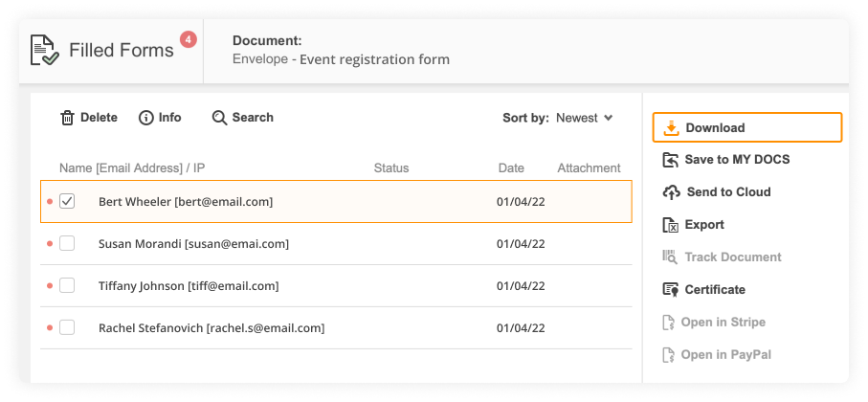Click the Save to MY DOCS folder icon
The image size is (868, 402).
point(670,160)
